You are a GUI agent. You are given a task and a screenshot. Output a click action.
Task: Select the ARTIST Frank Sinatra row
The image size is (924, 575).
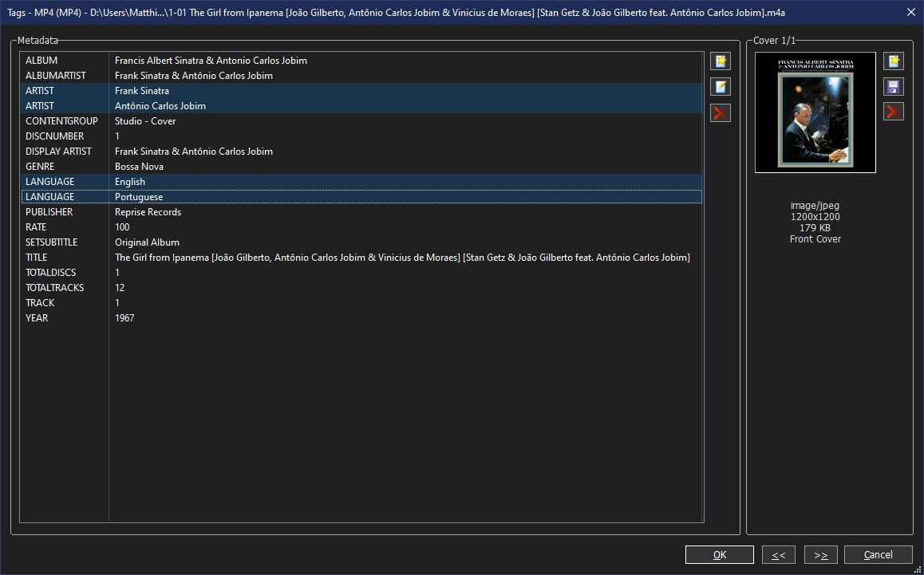point(361,91)
